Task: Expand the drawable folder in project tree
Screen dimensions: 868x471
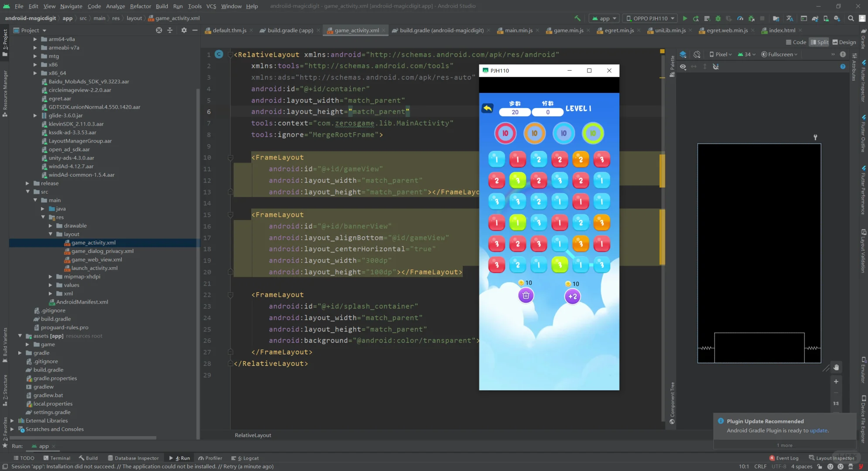Action: (x=51, y=226)
